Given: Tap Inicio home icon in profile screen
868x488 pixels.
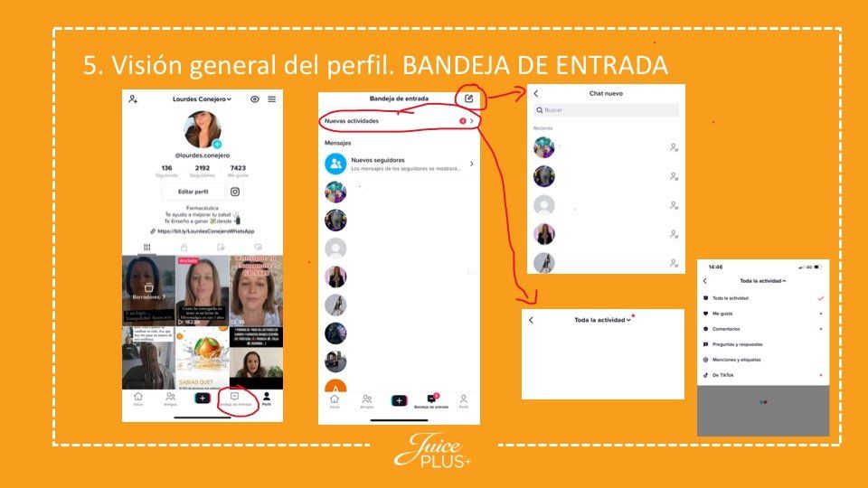Looking at the screenshot, I should point(138,399).
